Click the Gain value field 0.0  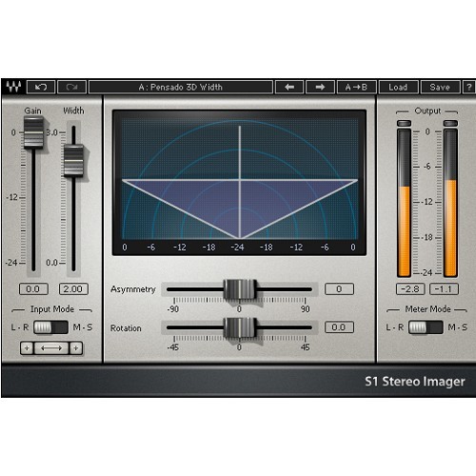click(x=33, y=289)
